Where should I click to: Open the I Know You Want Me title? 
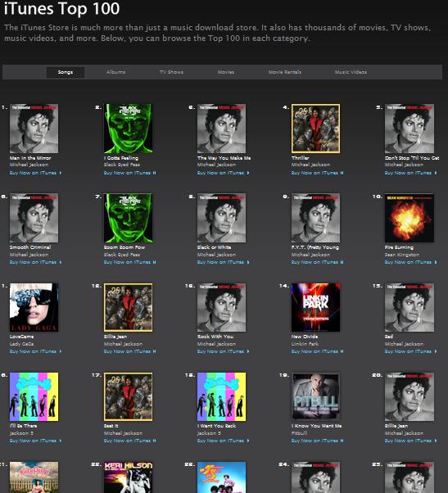[316, 426]
